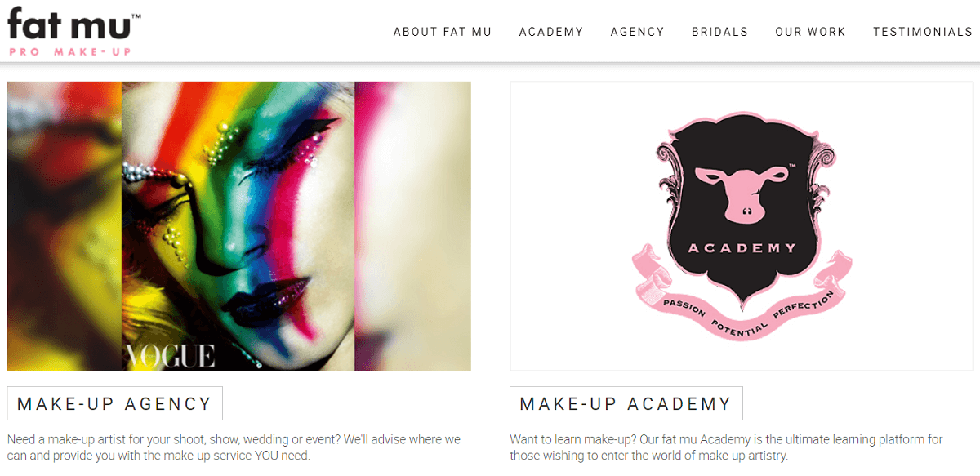Click the academy description paragraph text
Image resolution: width=980 pixels, height=476 pixels.
726,447
